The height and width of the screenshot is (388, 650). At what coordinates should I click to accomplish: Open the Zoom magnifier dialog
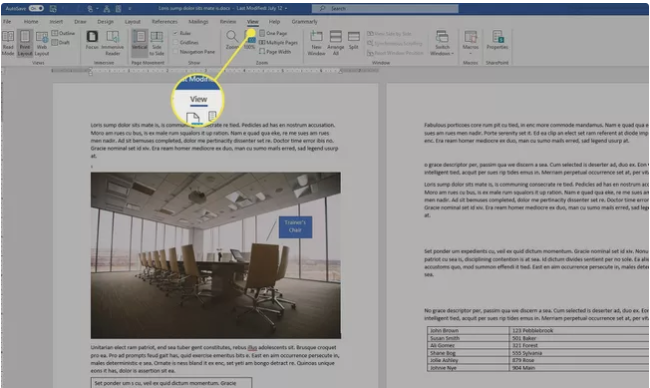232,40
